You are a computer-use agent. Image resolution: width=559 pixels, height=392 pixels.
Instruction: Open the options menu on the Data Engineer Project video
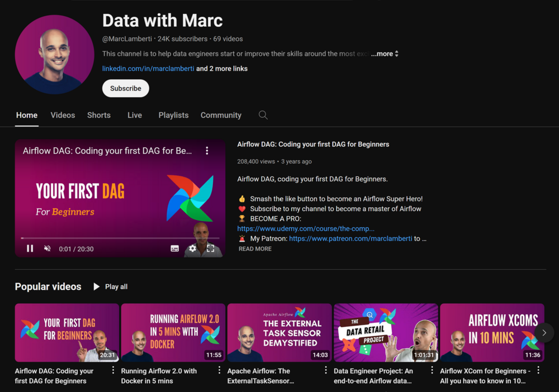432,370
